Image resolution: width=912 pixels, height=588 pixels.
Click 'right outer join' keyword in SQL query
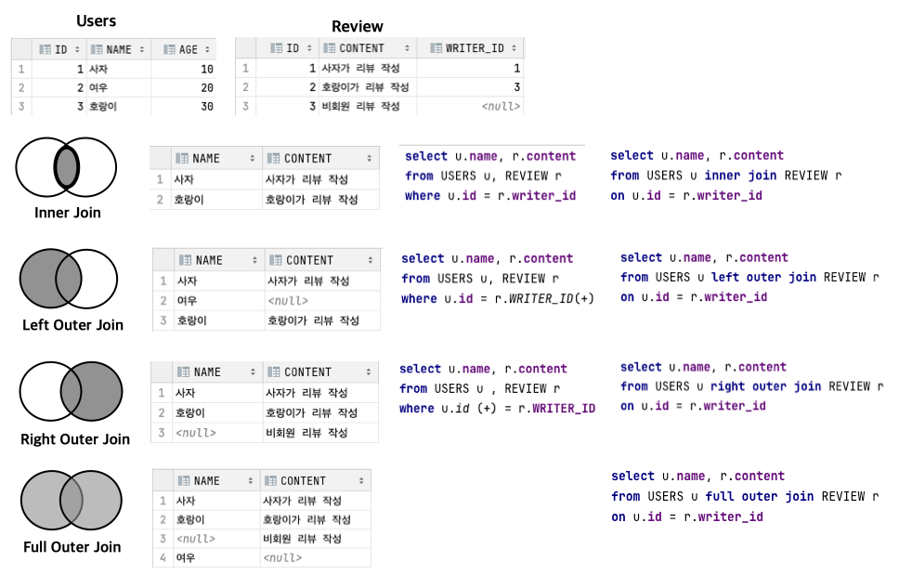766,386
